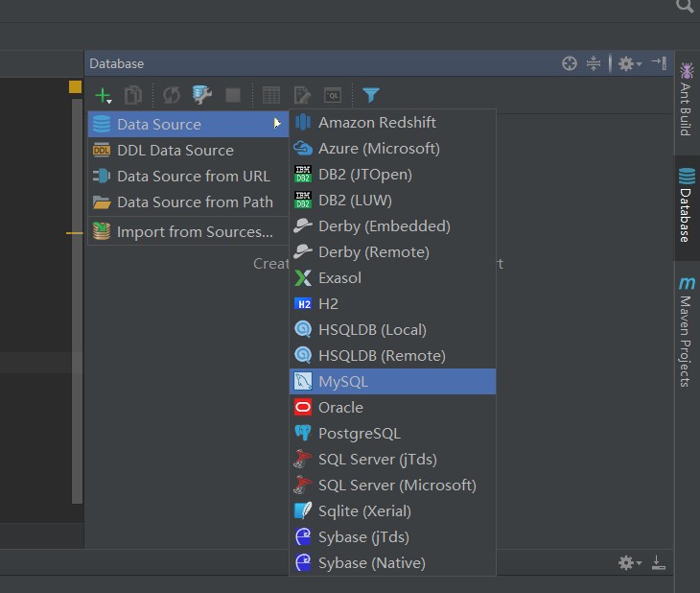
Task: Click the bottom download arrow icon
Action: 659,562
